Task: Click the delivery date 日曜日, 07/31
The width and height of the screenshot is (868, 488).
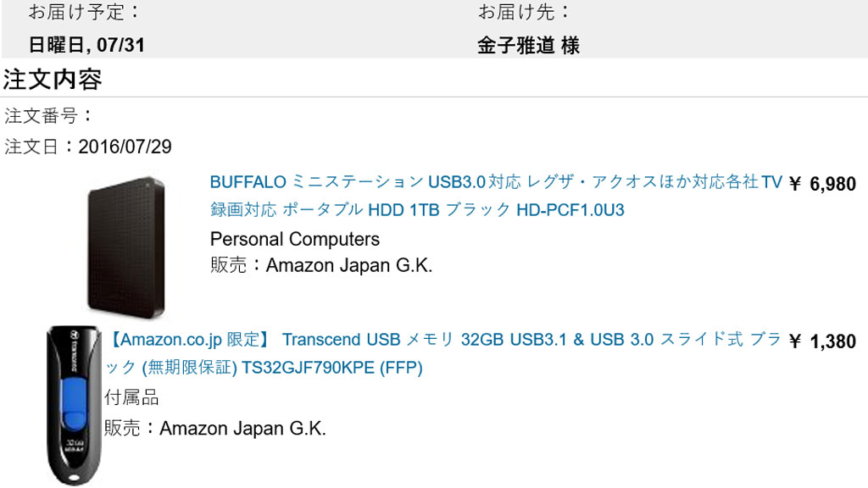Action: (86, 46)
